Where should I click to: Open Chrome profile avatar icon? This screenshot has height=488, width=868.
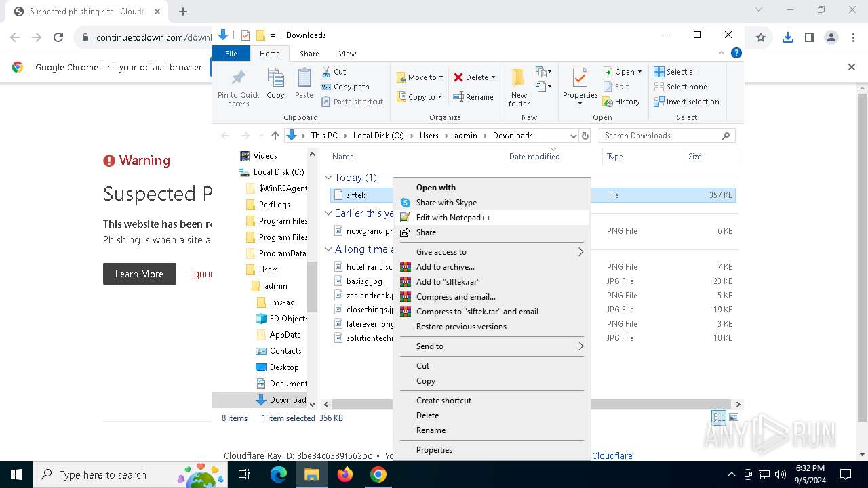pos(831,38)
